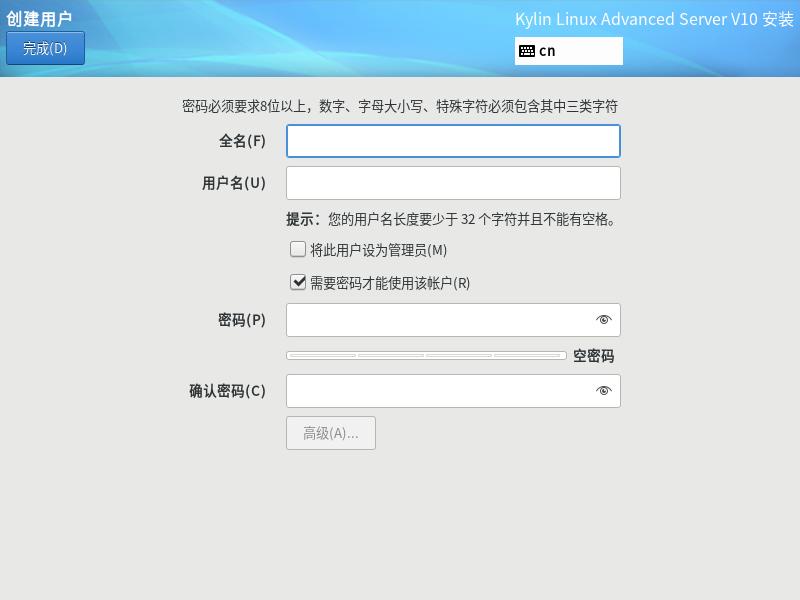
Task: Open the cn keyboard layout selector
Action: 569,50
